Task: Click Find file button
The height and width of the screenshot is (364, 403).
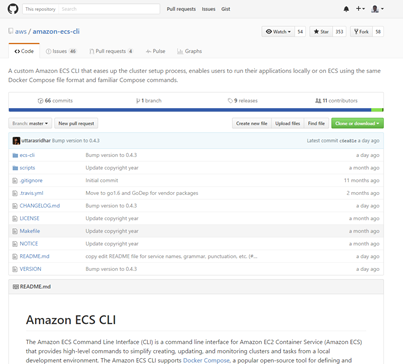Action: coord(316,123)
